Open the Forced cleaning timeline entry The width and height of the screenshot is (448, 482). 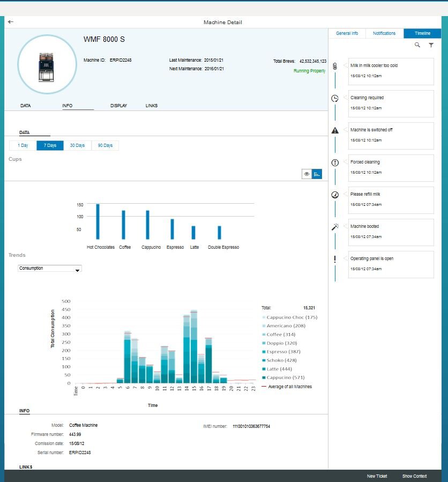coord(391,168)
